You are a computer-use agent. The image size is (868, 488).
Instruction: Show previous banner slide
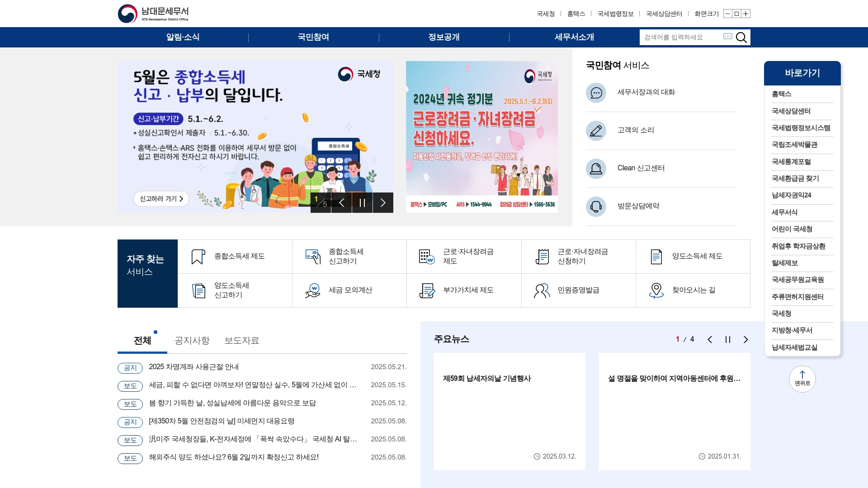tap(342, 202)
